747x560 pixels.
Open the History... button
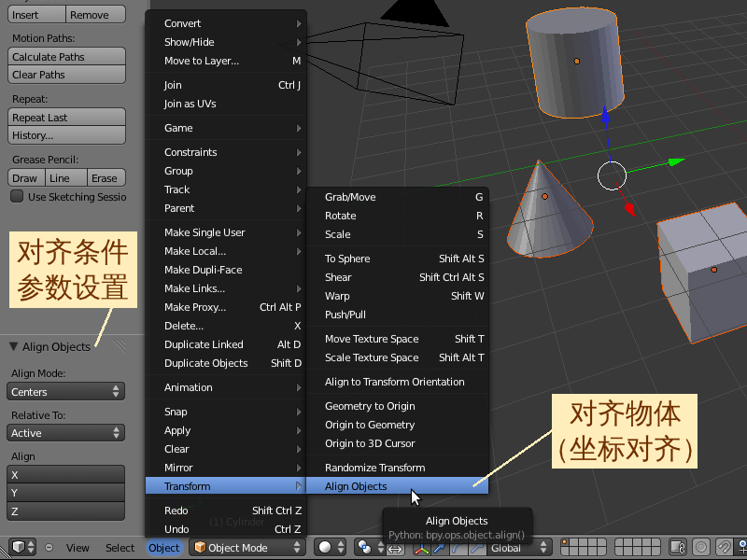click(x=66, y=135)
